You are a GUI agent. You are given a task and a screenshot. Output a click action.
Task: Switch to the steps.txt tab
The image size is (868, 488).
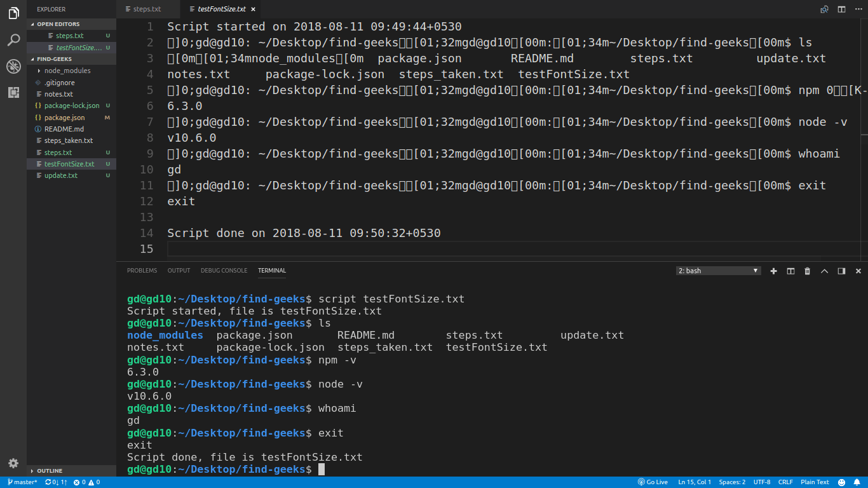click(147, 9)
